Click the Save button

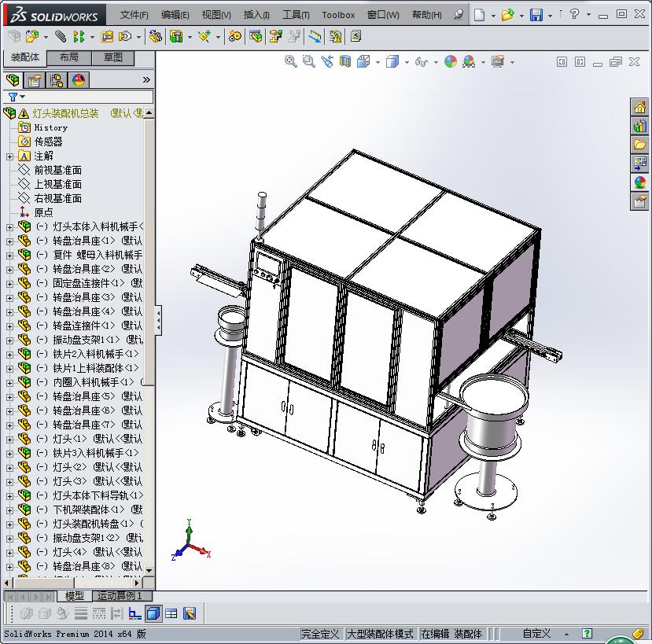point(536,16)
